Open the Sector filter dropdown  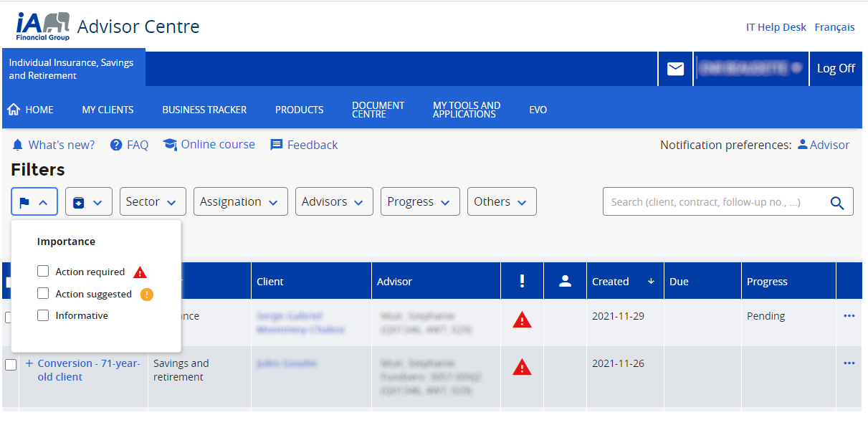pos(153,202)
